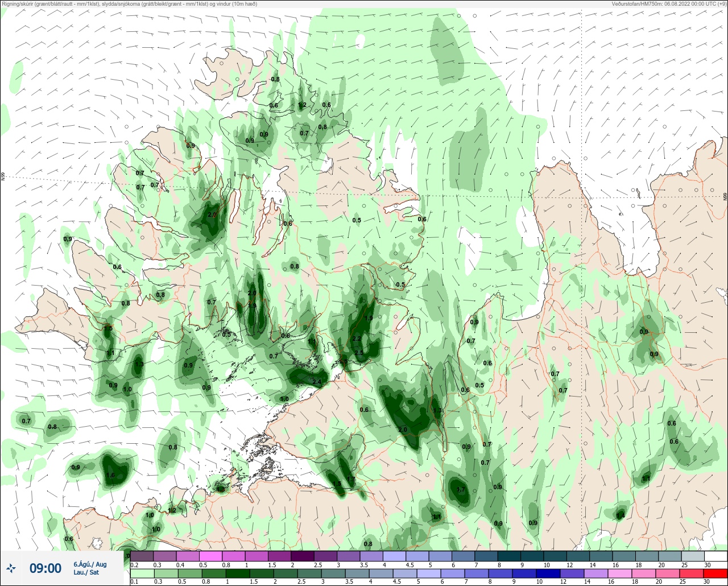Screen dimensions: 728x586
Task: Click the 'Lau./ Sat' weekday text
Action: point(86,572)
